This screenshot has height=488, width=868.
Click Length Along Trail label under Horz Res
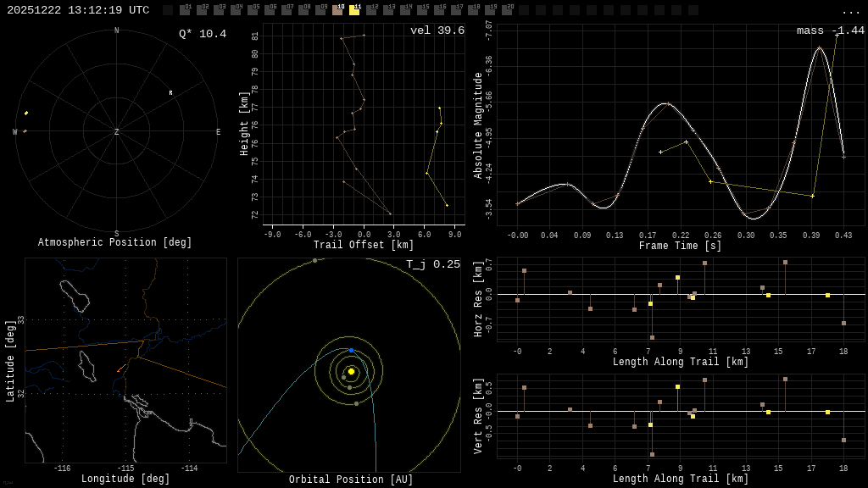tap(681, 362)
